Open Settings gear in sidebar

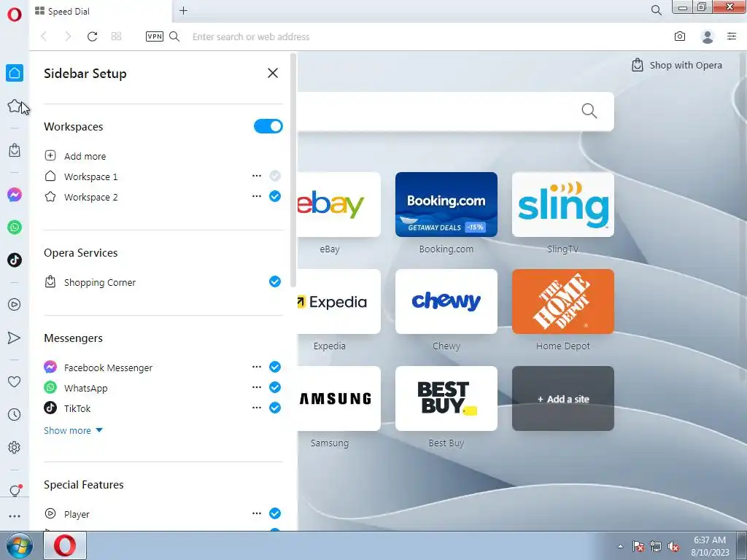point(15,448)
